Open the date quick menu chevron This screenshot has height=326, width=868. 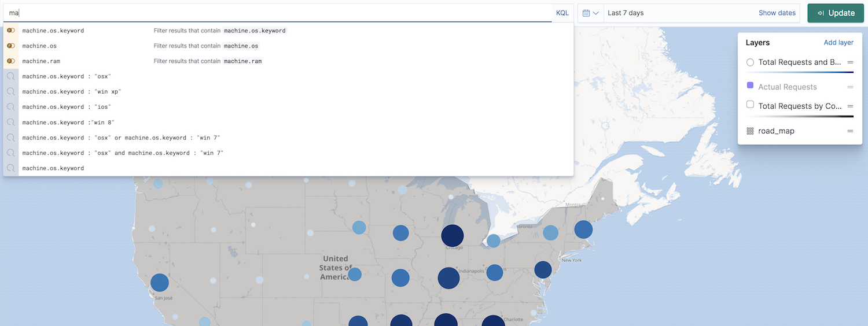point(595,13)
